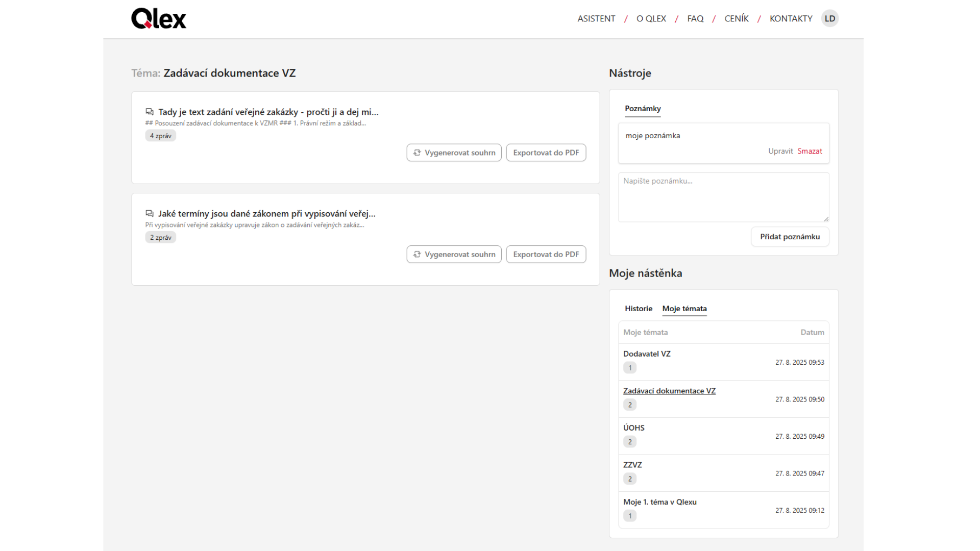Click date '27. 8. 2025 09:12'
Image resolution: width=980 pixels, height=551 pixels.
point(800,510)
